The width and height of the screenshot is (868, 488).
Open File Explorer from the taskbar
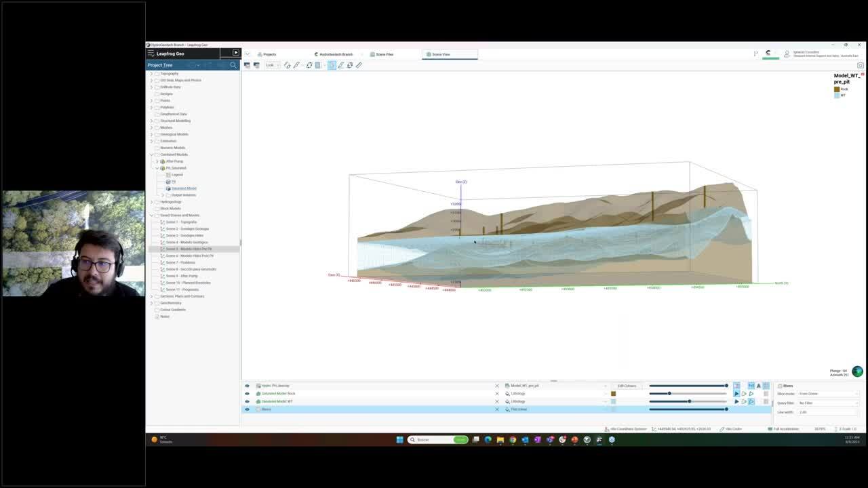500,440
